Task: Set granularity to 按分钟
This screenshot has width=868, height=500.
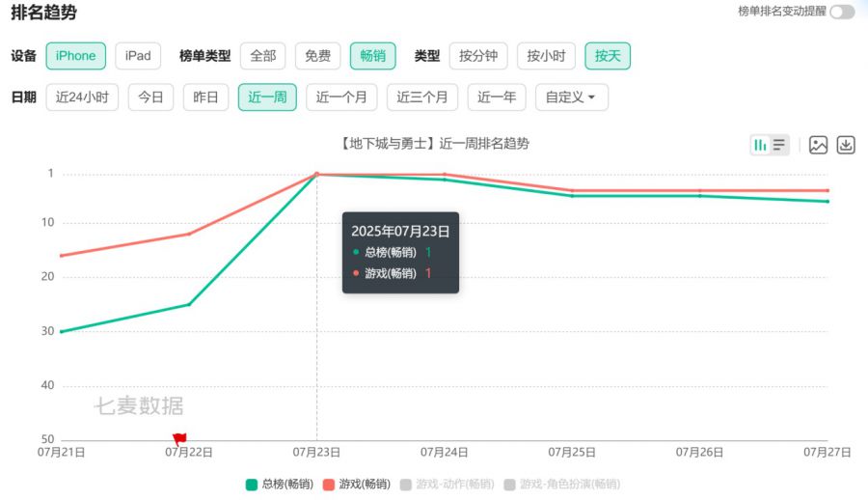Action: coord(478,56)
